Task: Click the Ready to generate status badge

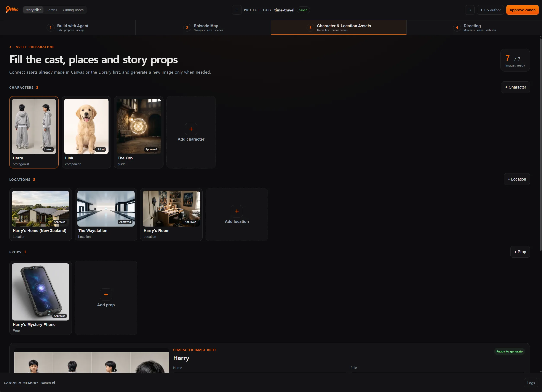Action: 509,351
